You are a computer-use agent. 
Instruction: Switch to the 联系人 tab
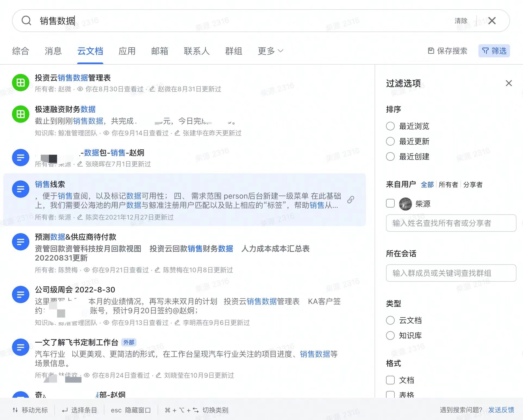tap(197, 51)
